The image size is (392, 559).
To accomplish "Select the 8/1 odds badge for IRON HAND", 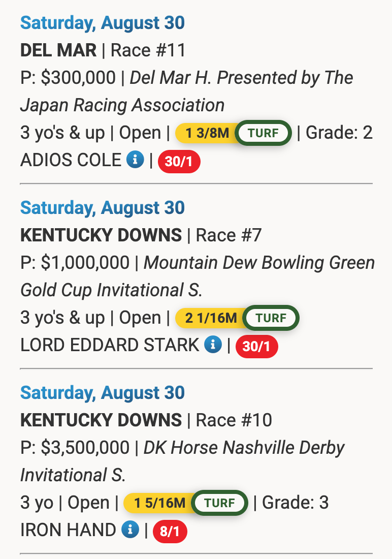I will click(x=170, y=532).
